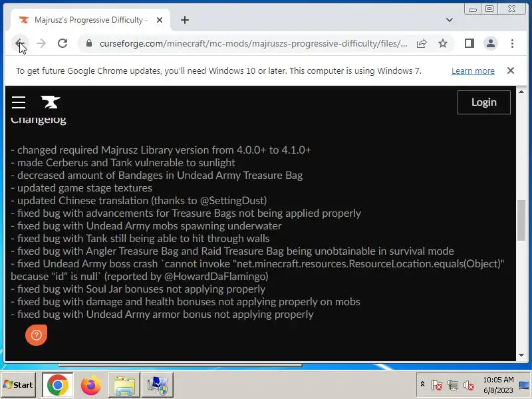Click the Treasure Bags advancements bug line
Image resolution: width=532 pixels, height=399 pixels.
click(x=186, y=213)
